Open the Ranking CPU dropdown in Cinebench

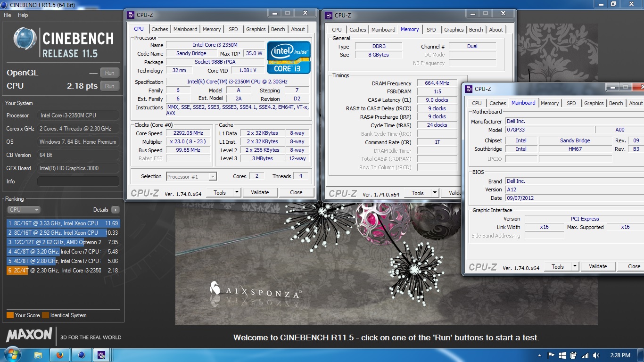click(24, 210)
